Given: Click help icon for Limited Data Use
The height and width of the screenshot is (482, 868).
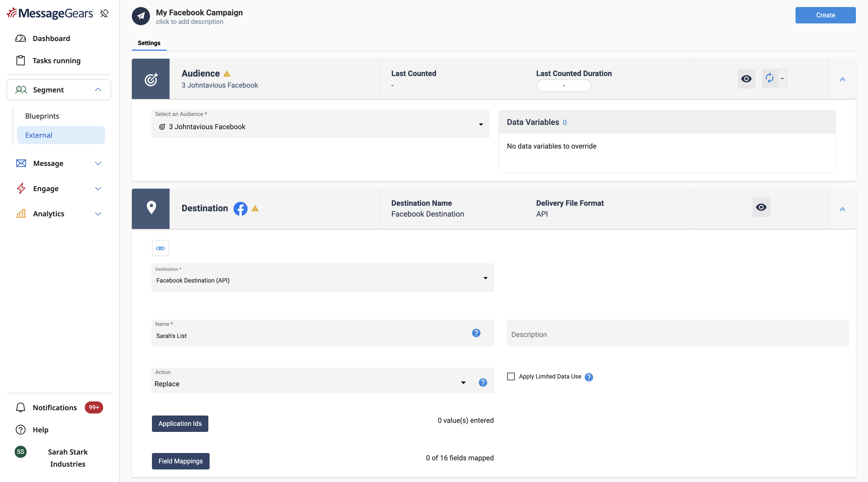Looking at the screenshot, I should tap(589, 377).
